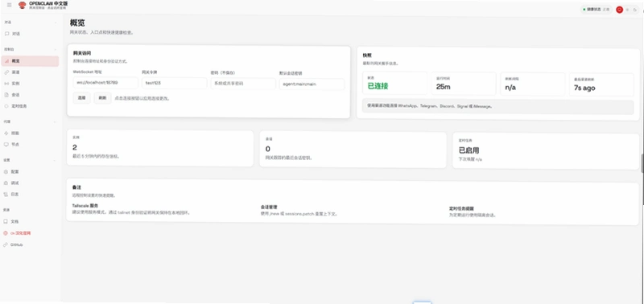Click the 7s ago last refresh value
The height and width of the screenshot is (304, 644).
[x=584, y=88]
